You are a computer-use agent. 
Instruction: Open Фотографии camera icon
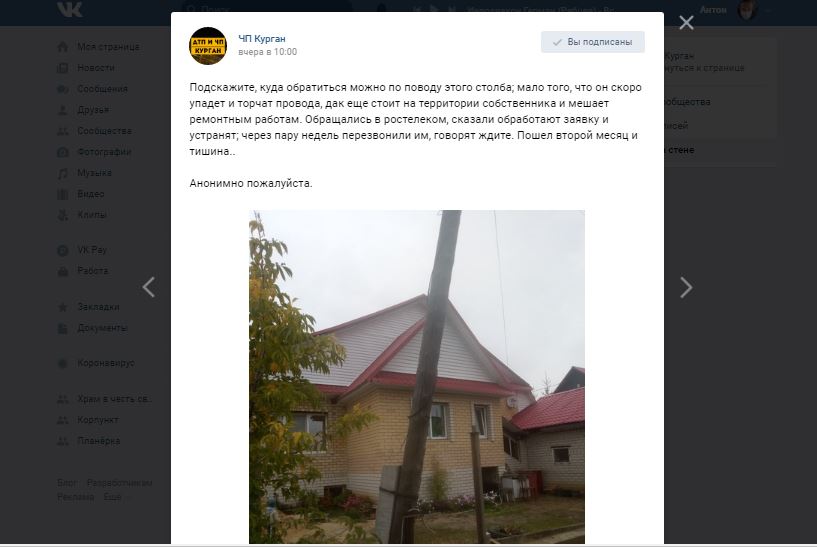[63, 152]
